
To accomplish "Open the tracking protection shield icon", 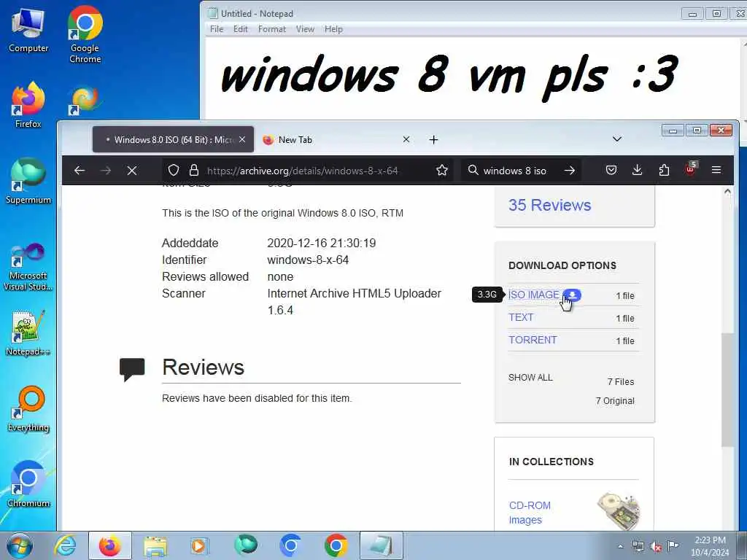I will (174, 171).
